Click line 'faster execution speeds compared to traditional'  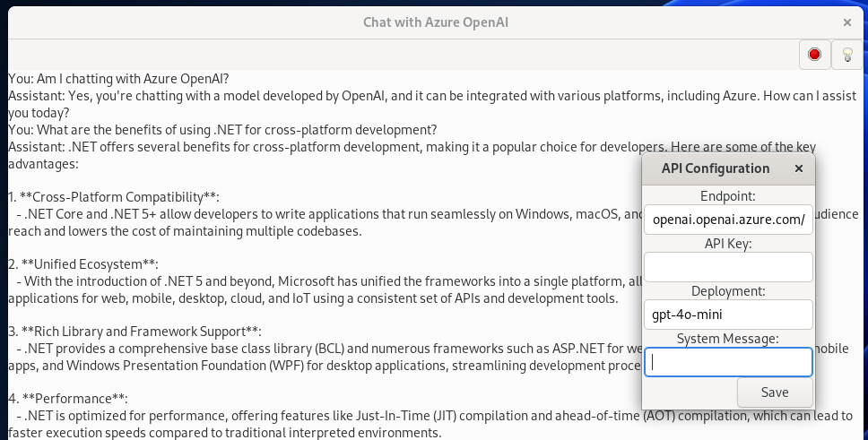pyautogui.click(x=225, y=433)
